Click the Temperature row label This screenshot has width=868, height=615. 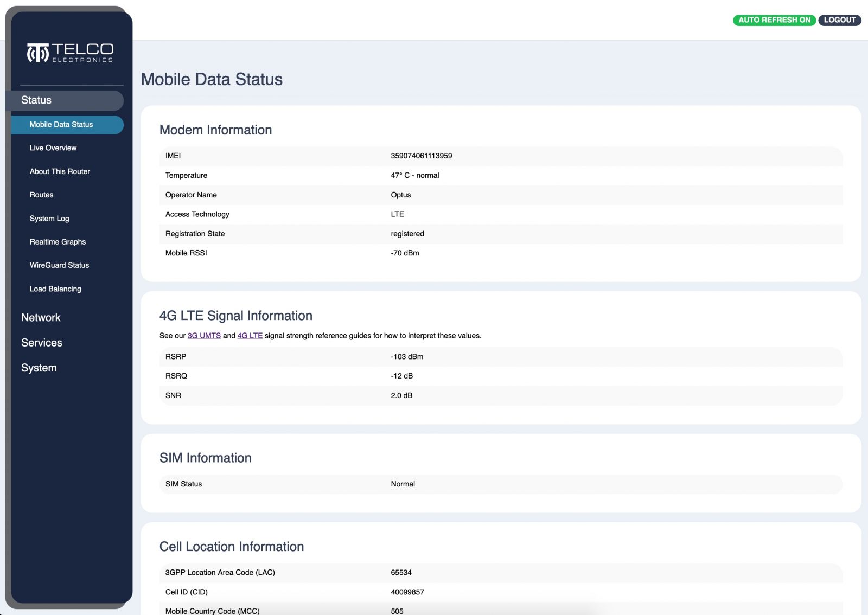pyautogui.click(x=186, y=175)
